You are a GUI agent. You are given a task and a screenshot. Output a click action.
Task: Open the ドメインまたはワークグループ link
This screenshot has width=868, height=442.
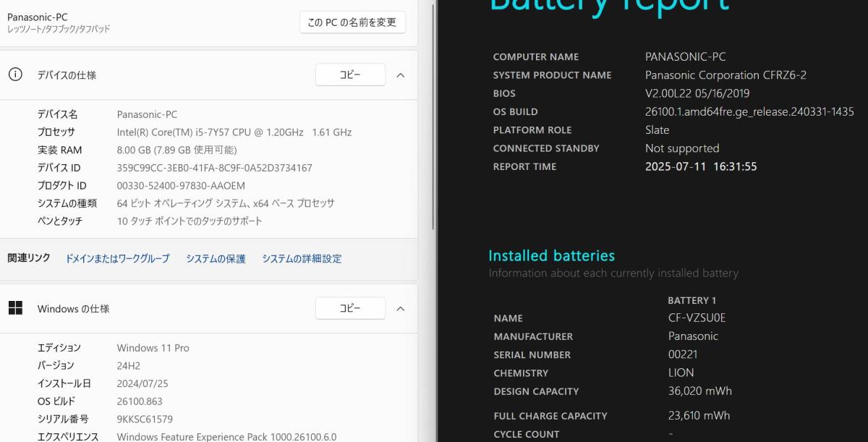click(x=117, y=258)
